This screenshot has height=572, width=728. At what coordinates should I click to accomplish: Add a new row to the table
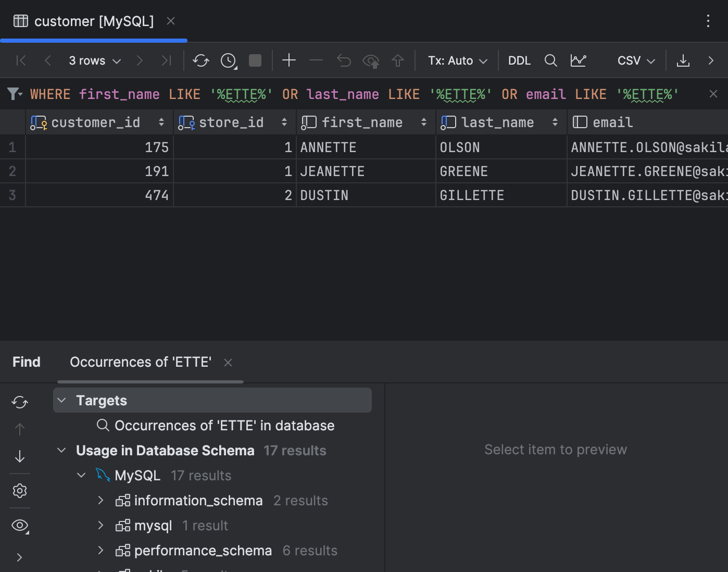coord(288,60)
